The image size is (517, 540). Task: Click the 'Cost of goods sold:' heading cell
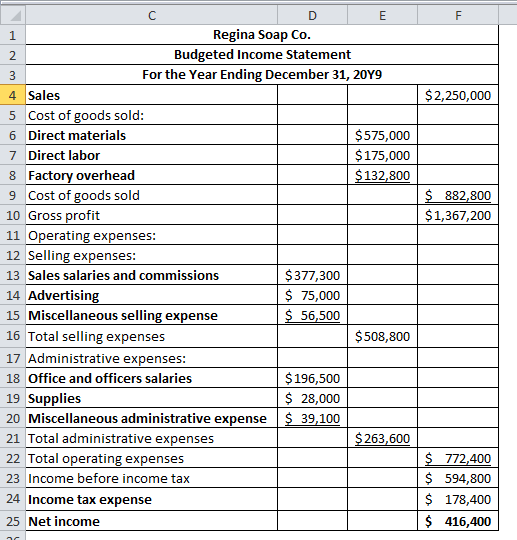point(152,115)
